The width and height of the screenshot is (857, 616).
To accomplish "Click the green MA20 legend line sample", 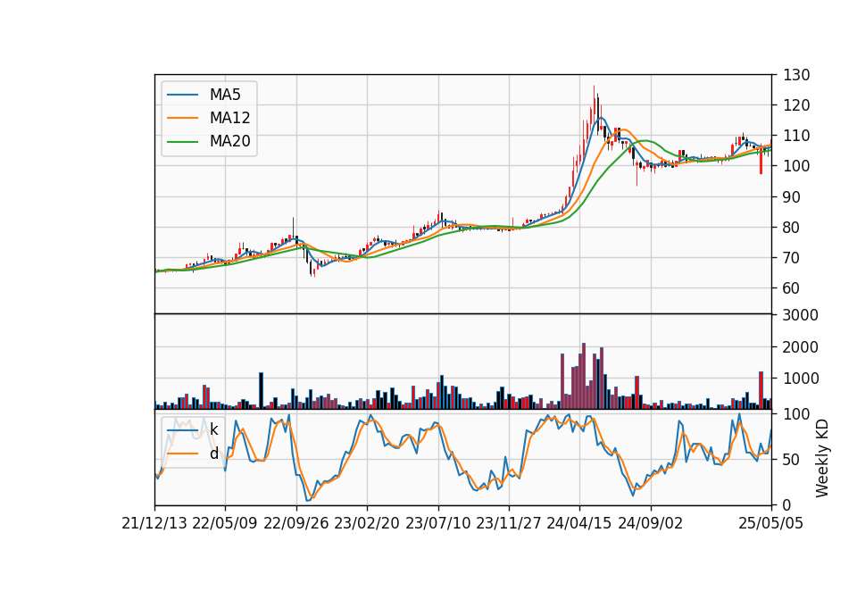I will pos(182,142).
